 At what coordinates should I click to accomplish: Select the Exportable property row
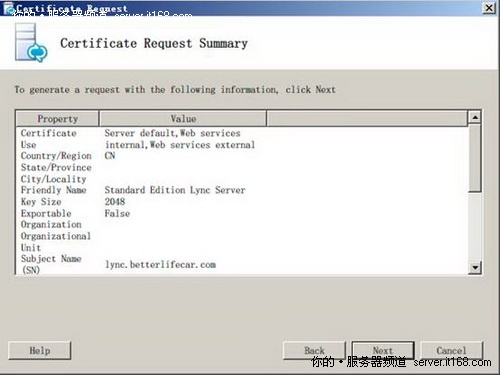(241, 213)
